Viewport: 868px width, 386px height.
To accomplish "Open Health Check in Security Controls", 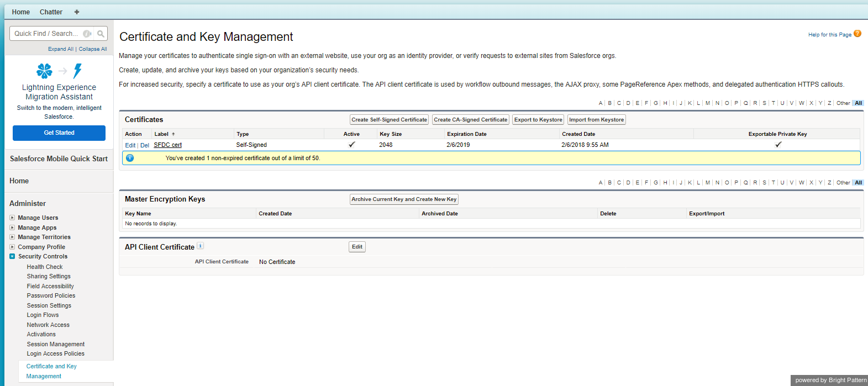I will [x=45, y=267].
